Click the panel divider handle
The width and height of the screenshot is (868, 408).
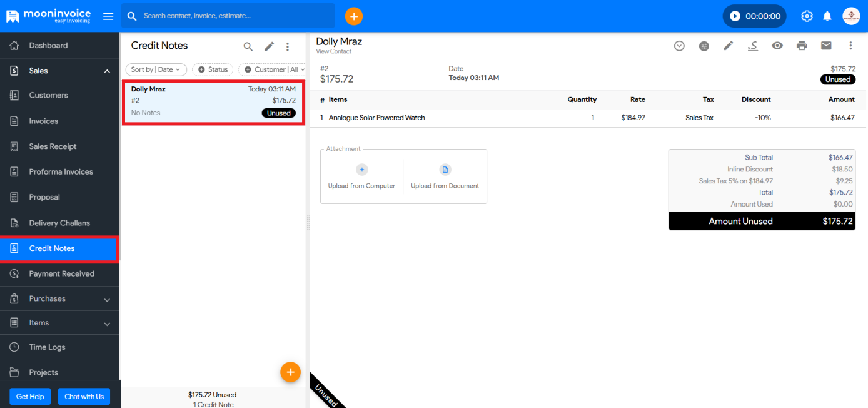(308, 223)
